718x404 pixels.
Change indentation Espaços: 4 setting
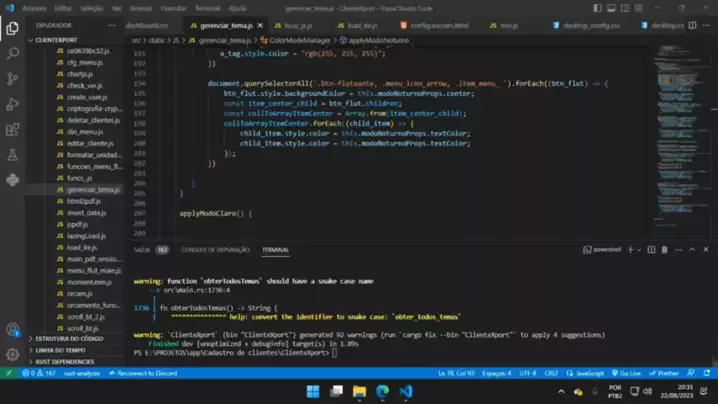click(x=496, y=373)
